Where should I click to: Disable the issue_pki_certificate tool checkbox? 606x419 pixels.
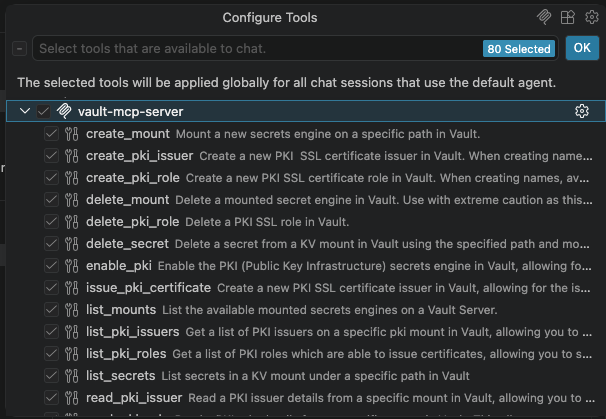51,287
